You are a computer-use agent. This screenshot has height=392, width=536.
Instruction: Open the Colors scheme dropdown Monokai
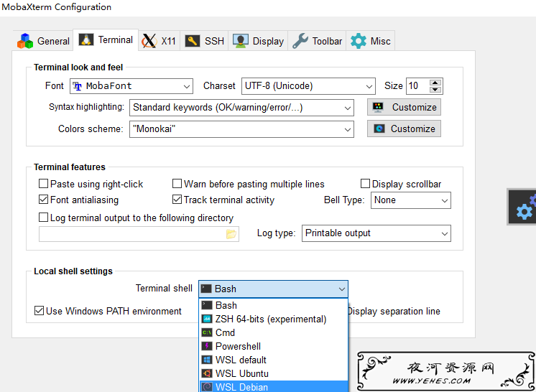tap(241, 129)
